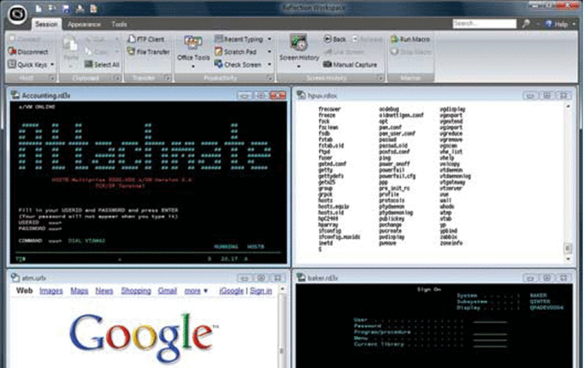The image size is (588, 368).
Task: Click the User entry field in baker session
Action: tap(490, 321)
